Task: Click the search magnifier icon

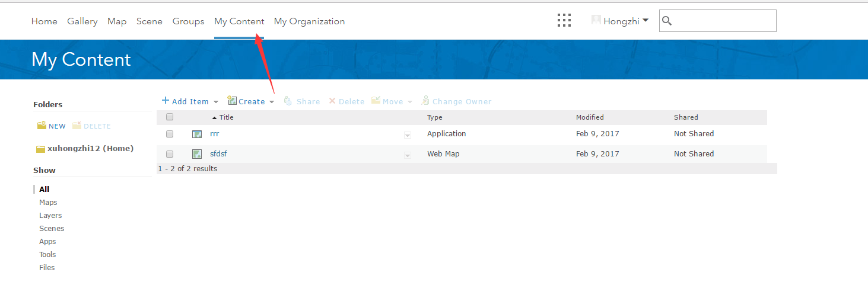Action: pyautogui.click(x=667, y=21)
